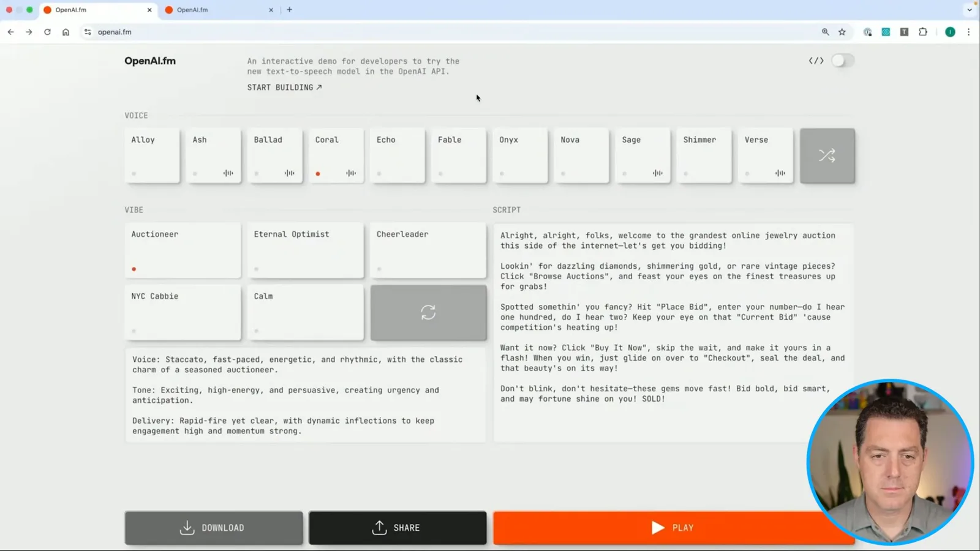The height and width of the screenshot is (551, 980).
Task: Choose the Eternal Optimist vibe
Action: point(305,250)
